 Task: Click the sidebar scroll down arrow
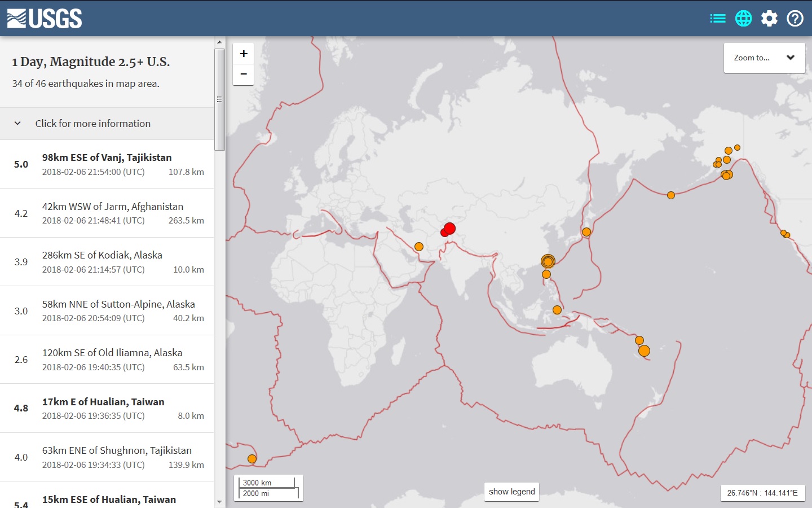[220, 502]
